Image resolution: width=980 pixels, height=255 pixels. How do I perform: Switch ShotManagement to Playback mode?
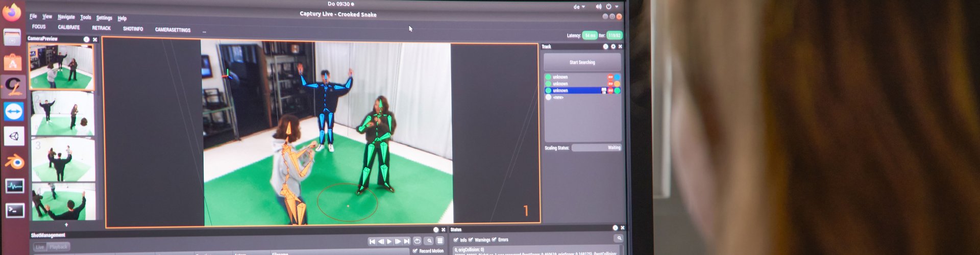click(x=58, y=247)
